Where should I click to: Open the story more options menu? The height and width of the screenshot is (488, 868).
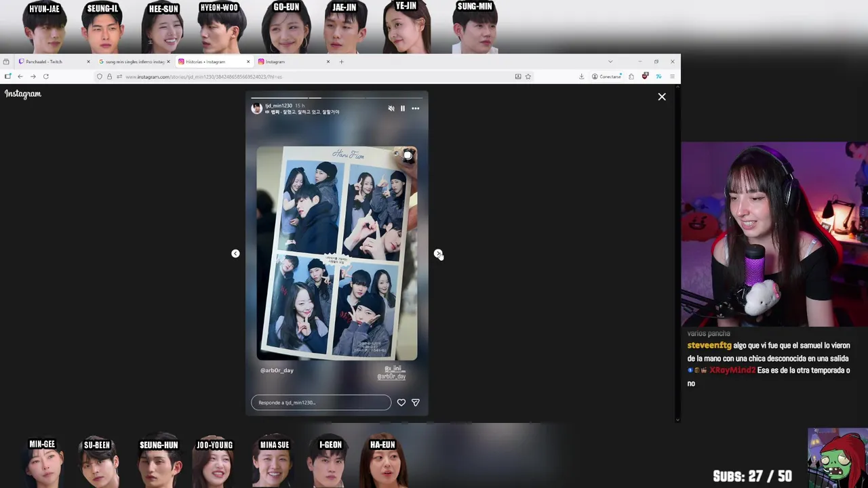pos(415,108)
